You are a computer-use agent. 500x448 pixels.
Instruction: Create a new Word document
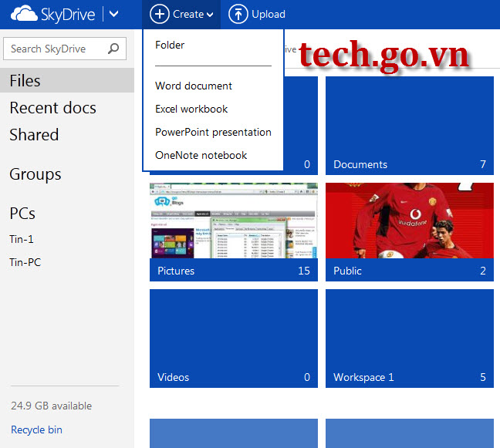click(194, 86)
